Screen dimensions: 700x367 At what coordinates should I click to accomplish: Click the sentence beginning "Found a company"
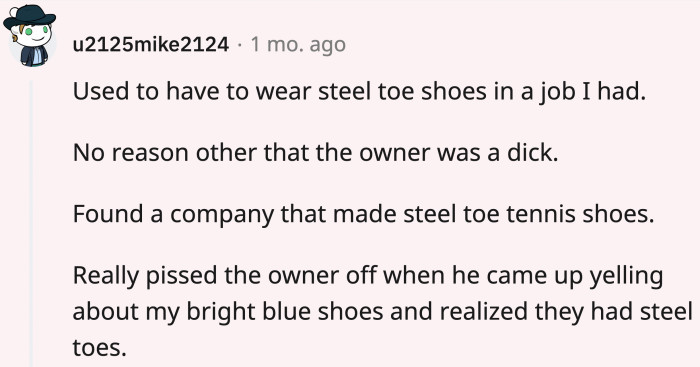363,214
